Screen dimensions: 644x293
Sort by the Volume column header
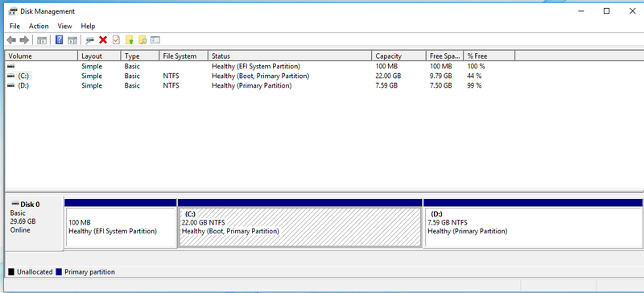41,56
